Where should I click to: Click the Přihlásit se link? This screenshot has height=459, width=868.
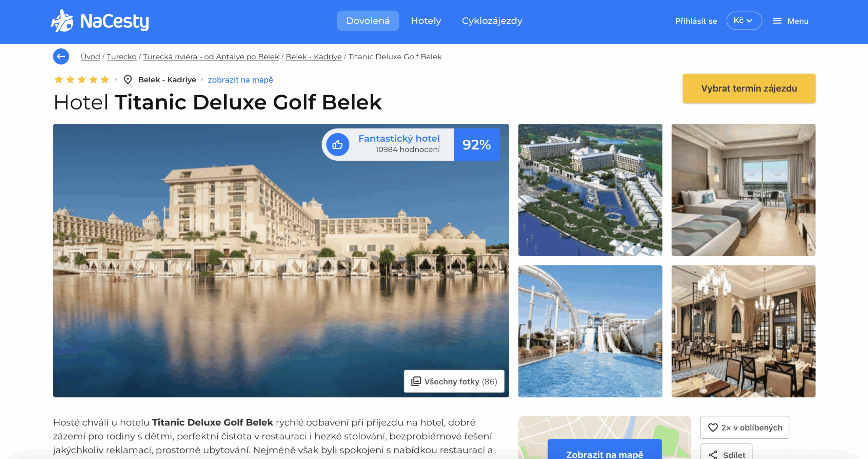pyautogui.click(x=696, y=21)
